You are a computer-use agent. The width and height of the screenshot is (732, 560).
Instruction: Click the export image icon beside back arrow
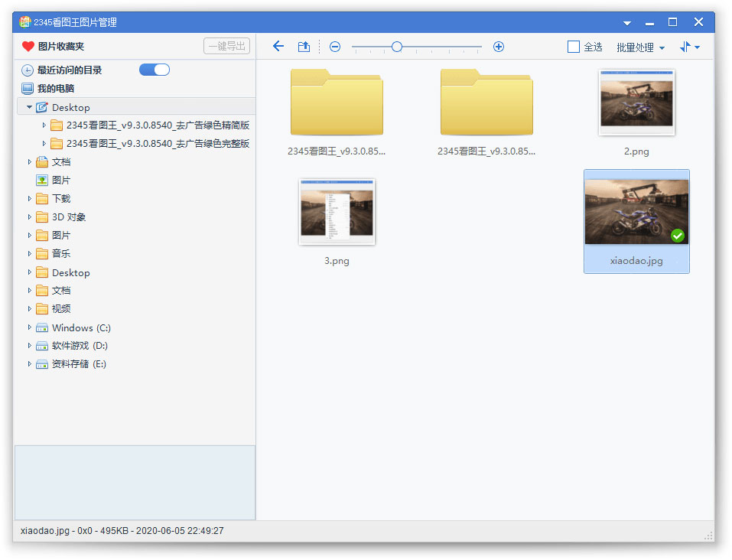pos(303,47)
